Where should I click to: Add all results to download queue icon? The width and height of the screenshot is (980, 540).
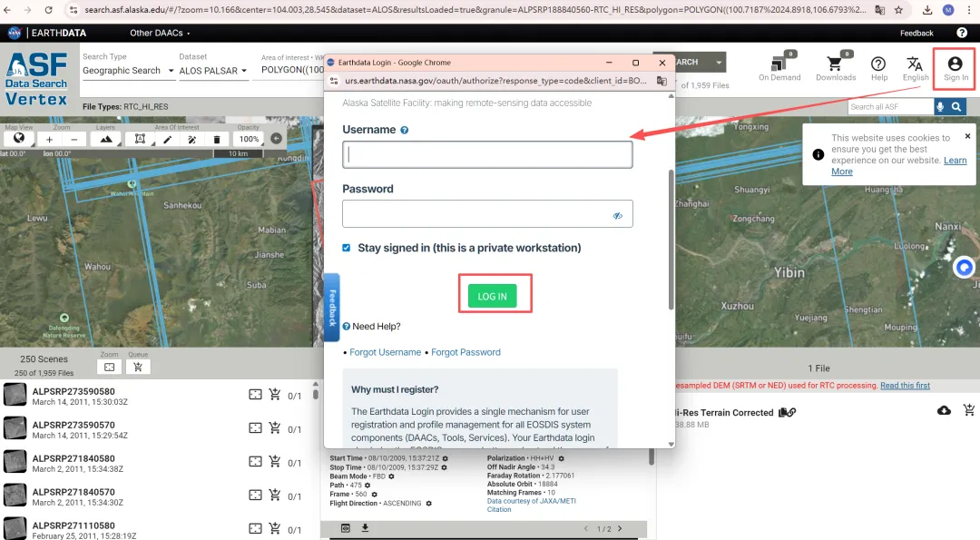(x=138, y=367)
